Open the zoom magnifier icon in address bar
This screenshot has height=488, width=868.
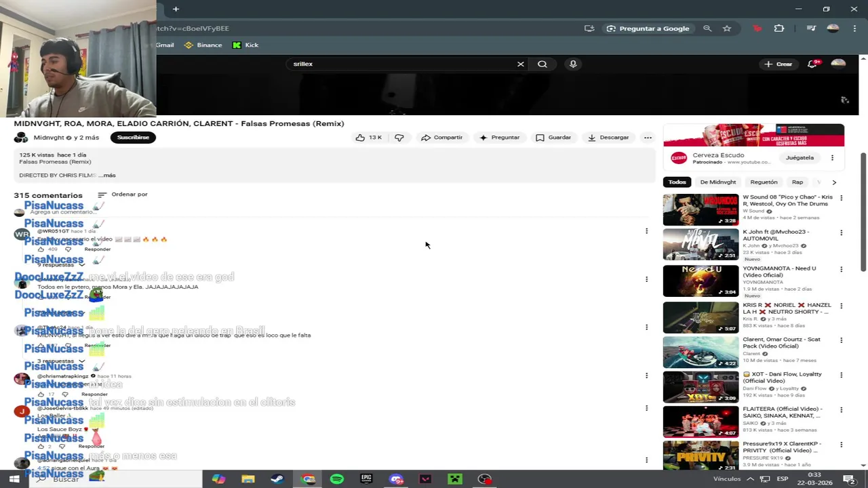pyautogui.click(x=707, y=28)
